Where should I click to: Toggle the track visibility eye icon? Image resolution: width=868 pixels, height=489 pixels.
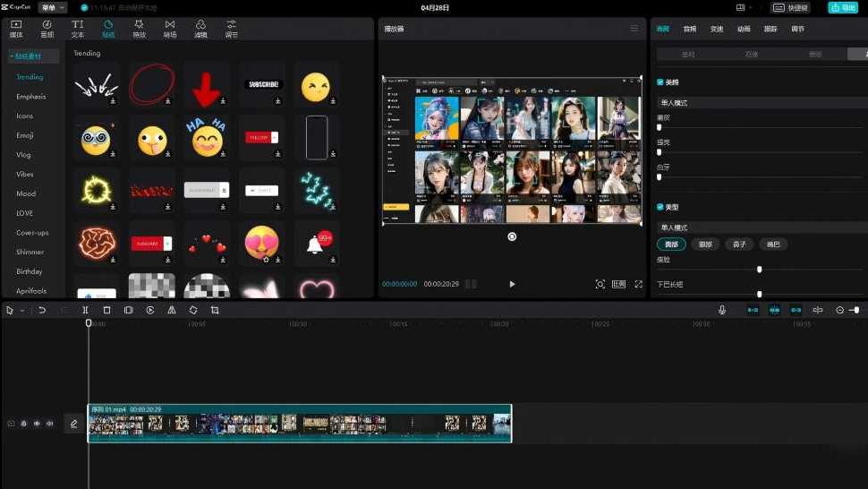pyautogui.click(x=37, y=424)
